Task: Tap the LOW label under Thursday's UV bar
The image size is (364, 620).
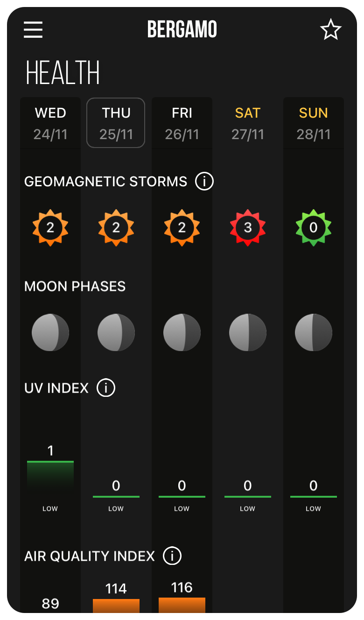Action: [x=116, y=508]
